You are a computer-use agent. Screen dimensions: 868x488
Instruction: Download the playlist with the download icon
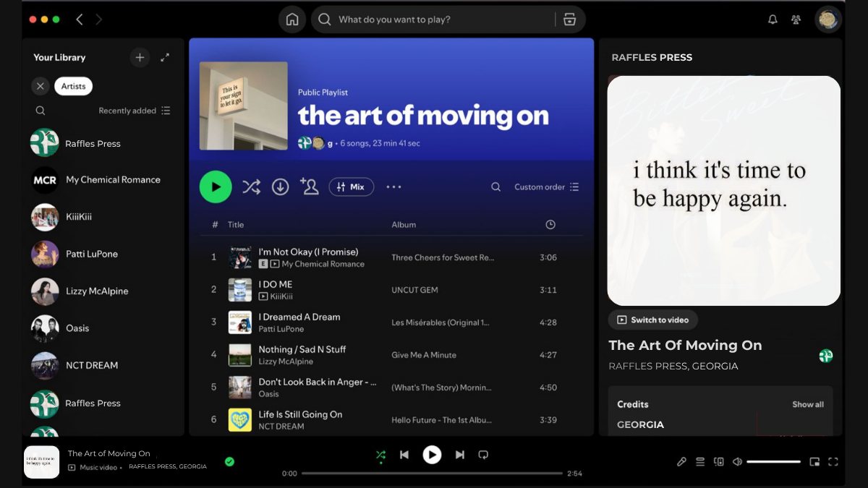pos(280,187)
